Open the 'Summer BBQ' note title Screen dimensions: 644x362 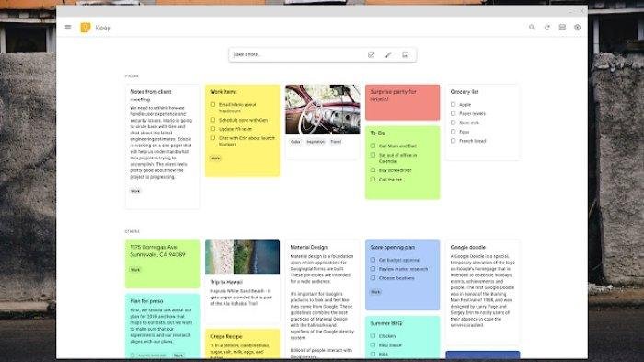click(x=386, y=323)
